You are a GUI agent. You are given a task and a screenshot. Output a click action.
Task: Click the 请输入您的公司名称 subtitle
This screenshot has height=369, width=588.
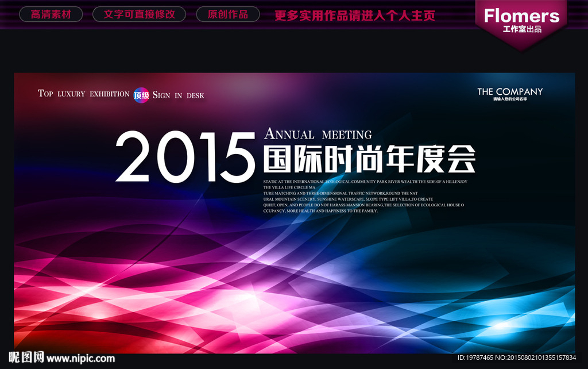click(510, 99)
